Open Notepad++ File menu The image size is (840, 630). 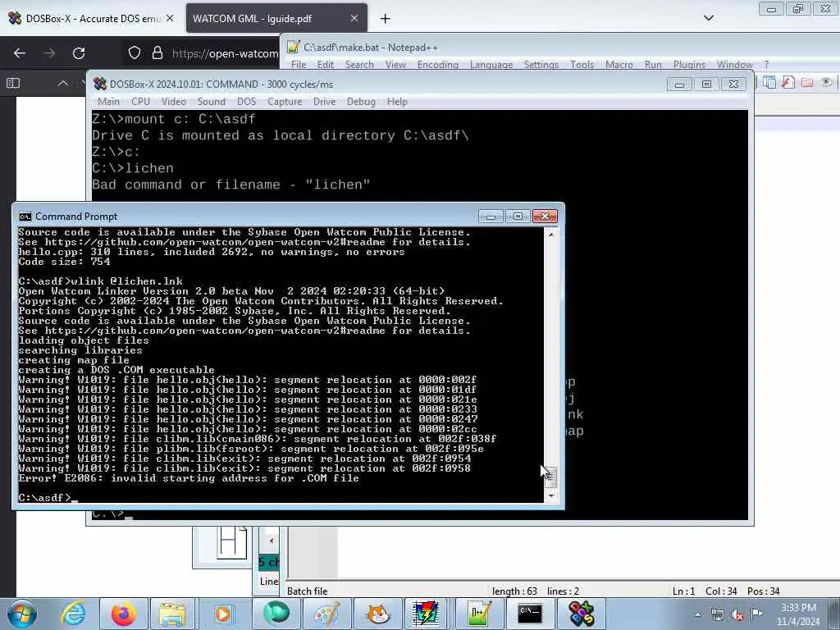coord(299,65)
